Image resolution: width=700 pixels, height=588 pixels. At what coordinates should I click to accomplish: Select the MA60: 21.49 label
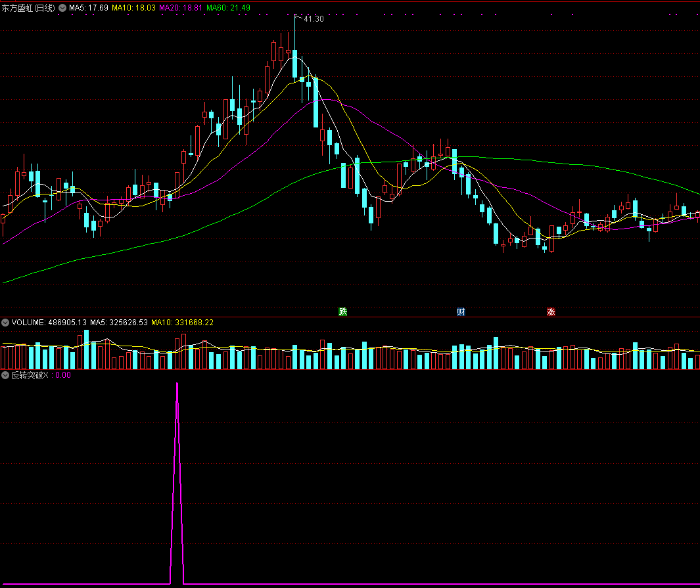point(228,8)
